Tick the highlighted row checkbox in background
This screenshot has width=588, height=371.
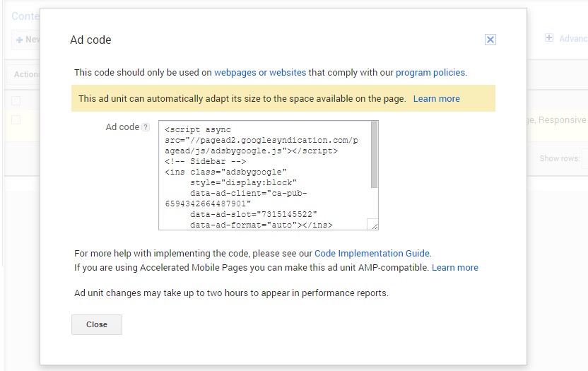click(16, 119)
